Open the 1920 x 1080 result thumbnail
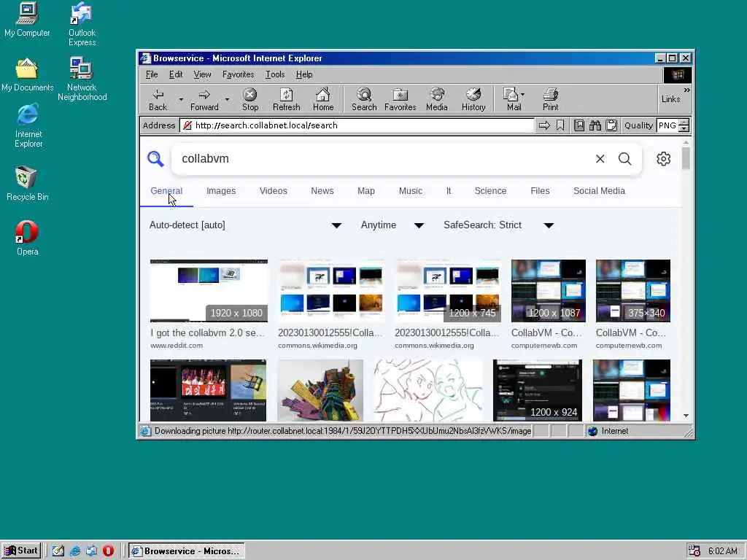747x560 pixels. (x=209, y=291)
